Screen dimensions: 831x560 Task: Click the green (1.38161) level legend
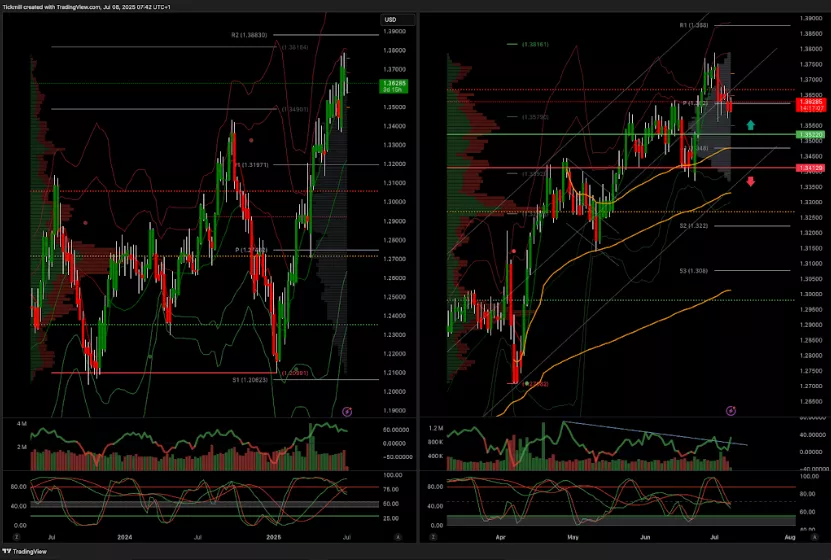click(x=534, y=44)
